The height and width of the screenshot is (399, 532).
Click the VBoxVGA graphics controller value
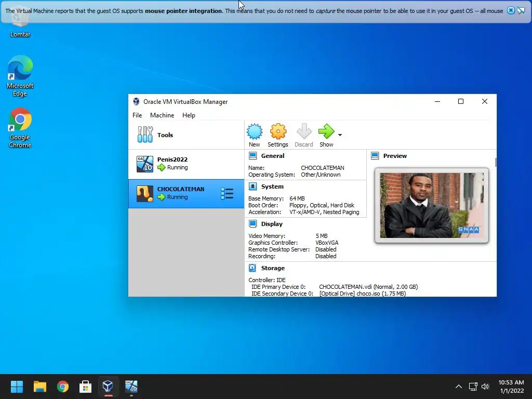pyautogui.click(x=327, y=243)
